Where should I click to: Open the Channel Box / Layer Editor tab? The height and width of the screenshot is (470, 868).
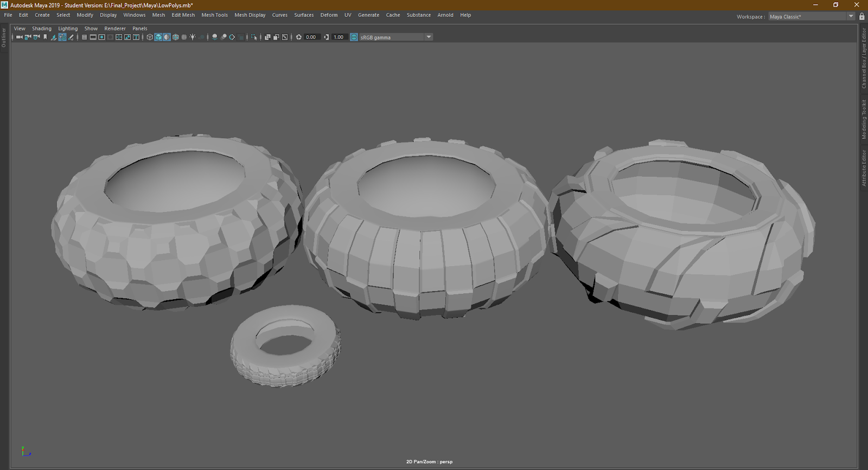[864, 59]
